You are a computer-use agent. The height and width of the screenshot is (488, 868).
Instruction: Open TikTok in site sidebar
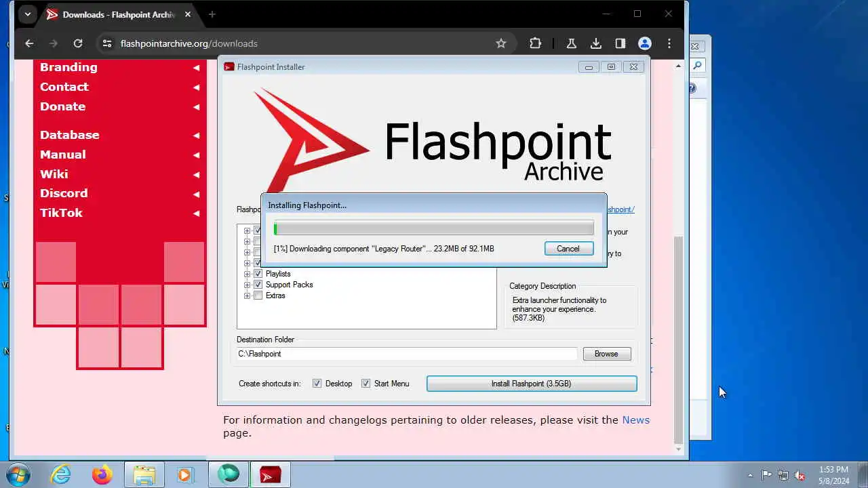(x=61, y=213)
